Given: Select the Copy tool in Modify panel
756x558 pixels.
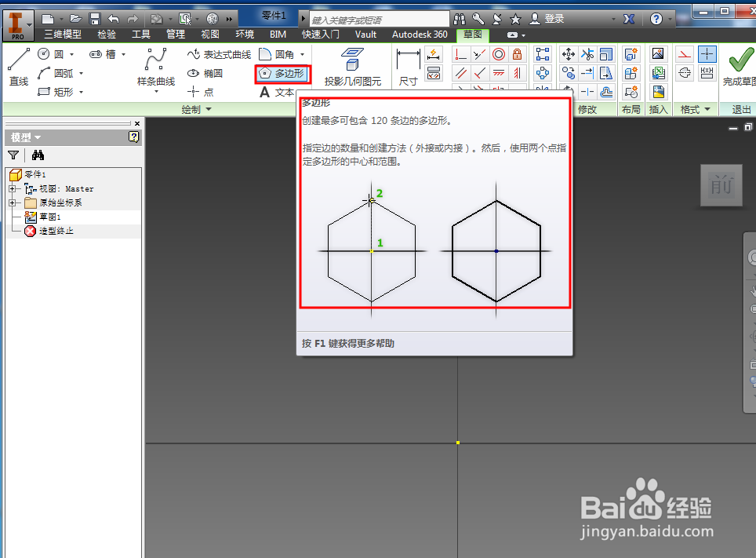Looking at the screenshot, I should point(569,73).
